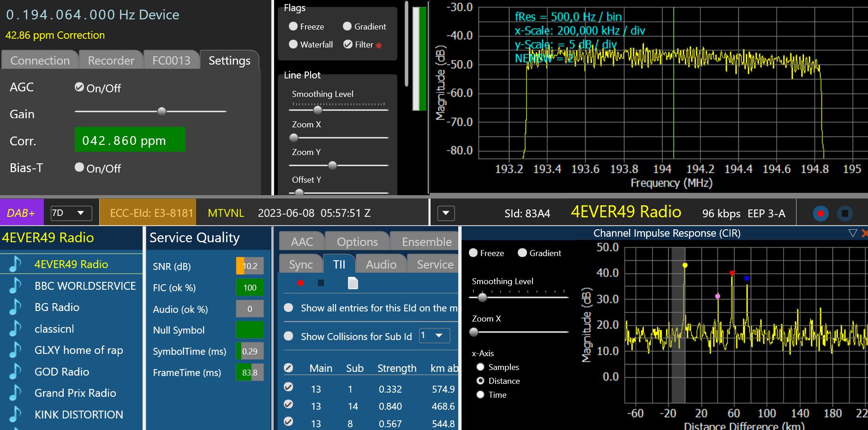Open the dropdown left of SId: 83A4
This screenshot has width=868, height=430.
pos(446,213)
